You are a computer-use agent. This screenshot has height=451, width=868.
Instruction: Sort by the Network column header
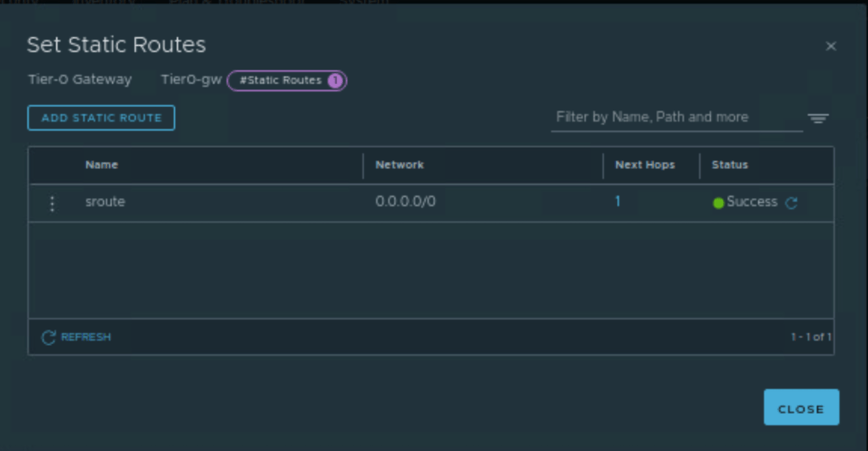(400, 165)
